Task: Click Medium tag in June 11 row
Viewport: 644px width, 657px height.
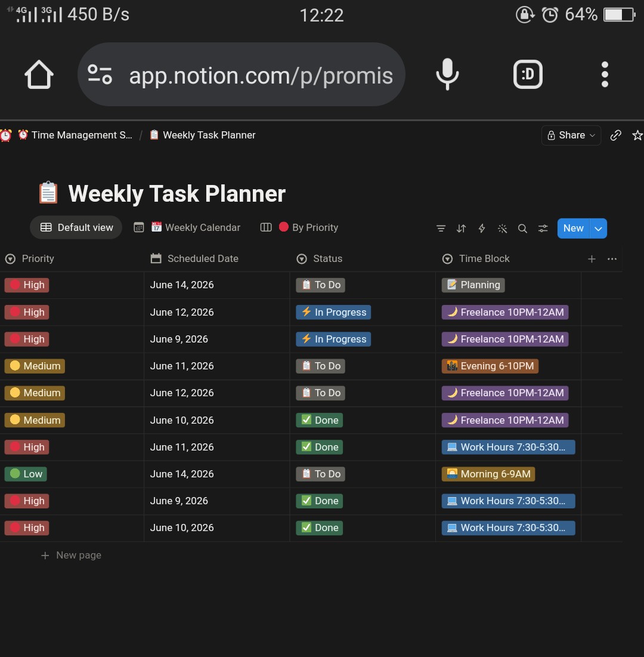Action: [35, 366]
